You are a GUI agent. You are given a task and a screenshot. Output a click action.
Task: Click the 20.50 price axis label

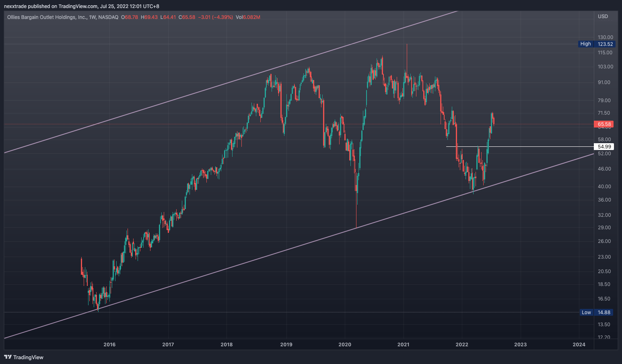[x=604, y=271]
